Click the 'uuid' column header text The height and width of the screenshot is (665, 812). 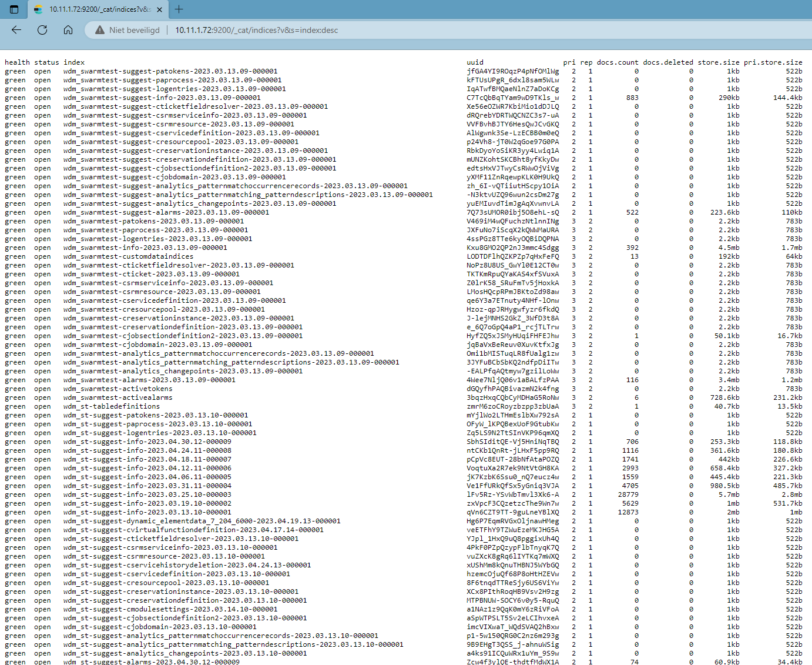click(x=475, y=62)
